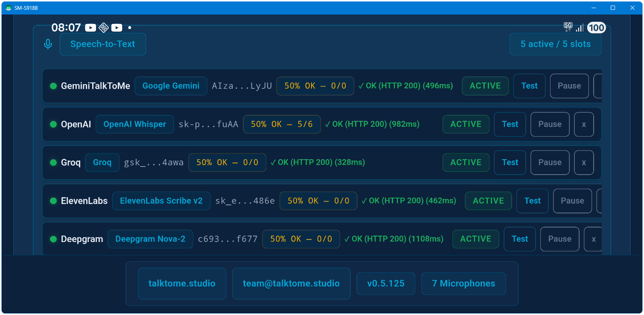Tap the diamond-shaped notification icon in status bar
The height and width of the screenshot is (315, 644).
coord(104,28)
